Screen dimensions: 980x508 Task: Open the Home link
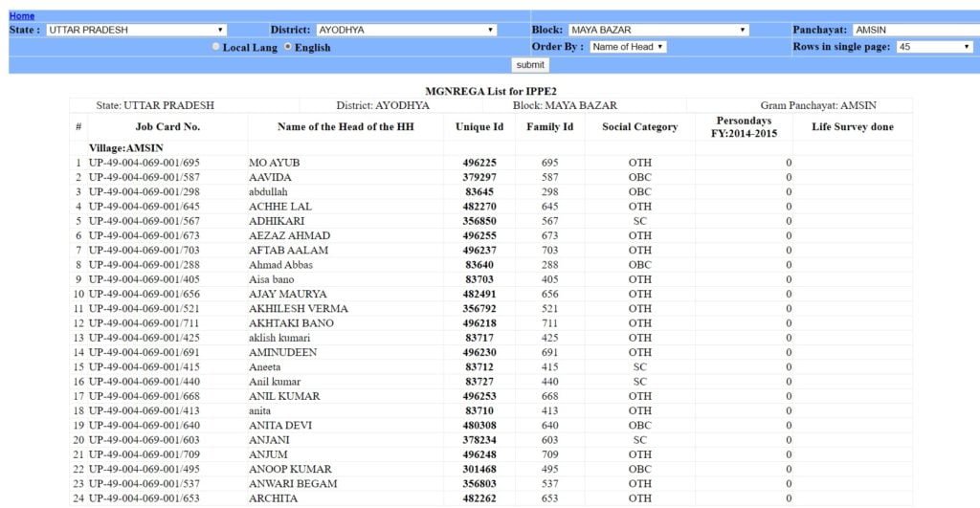(x=22, y=15)
